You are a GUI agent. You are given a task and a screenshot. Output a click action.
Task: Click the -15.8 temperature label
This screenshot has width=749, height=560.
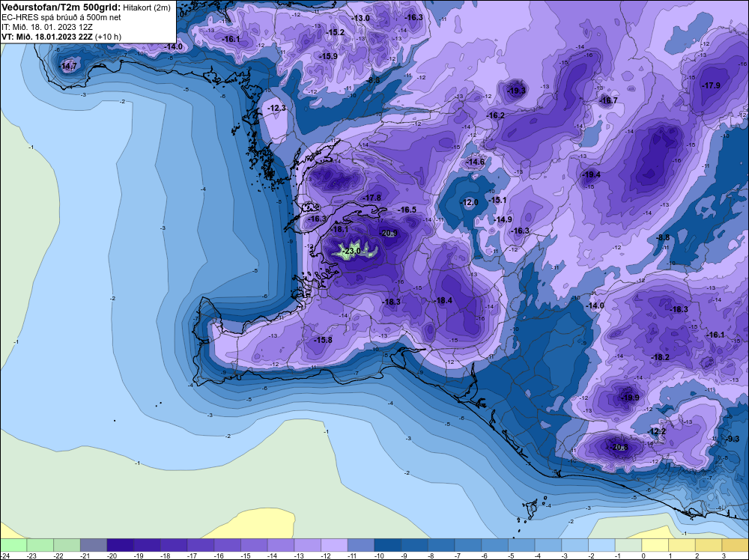click(324, 340)
